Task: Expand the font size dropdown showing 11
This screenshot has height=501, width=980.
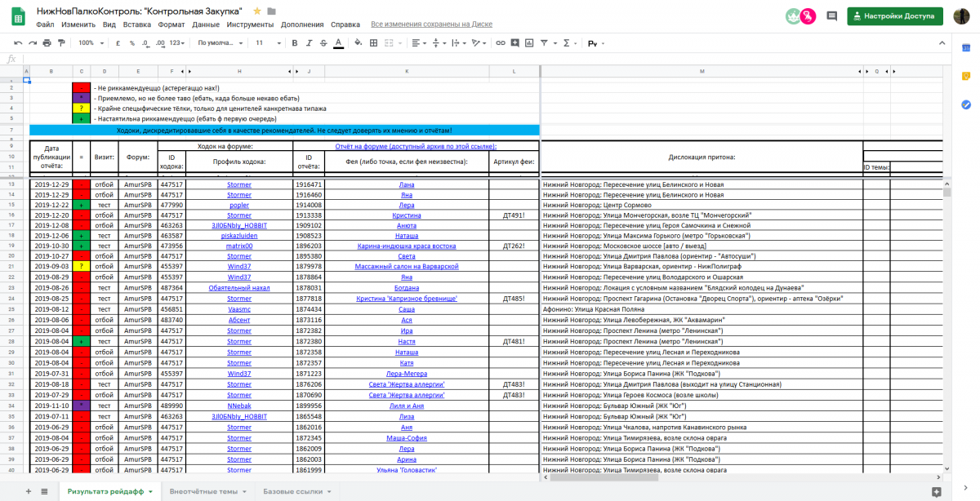Action: pyautogui.click(x=264, y=42)
